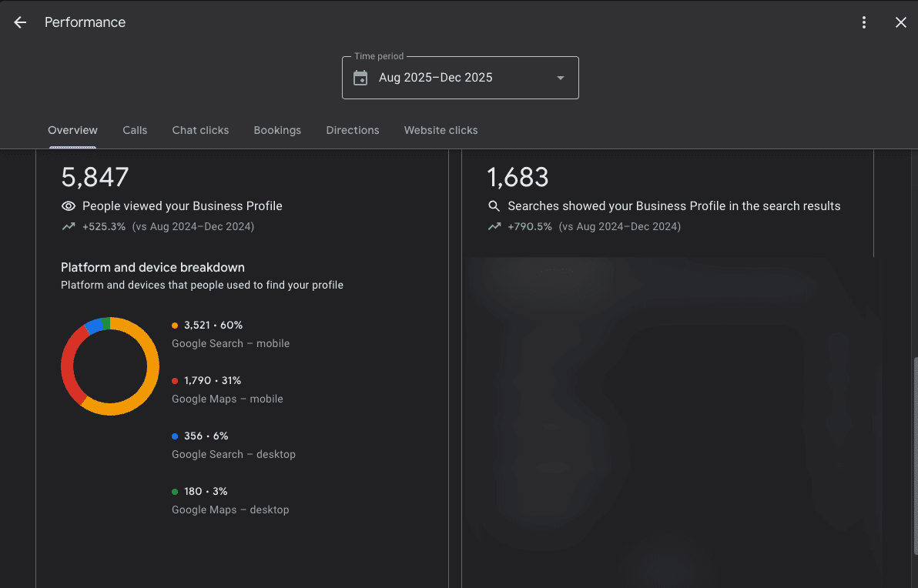The image size is (918, 588).
Task: Close the Performance panel
Action: [x=900, y=22]
